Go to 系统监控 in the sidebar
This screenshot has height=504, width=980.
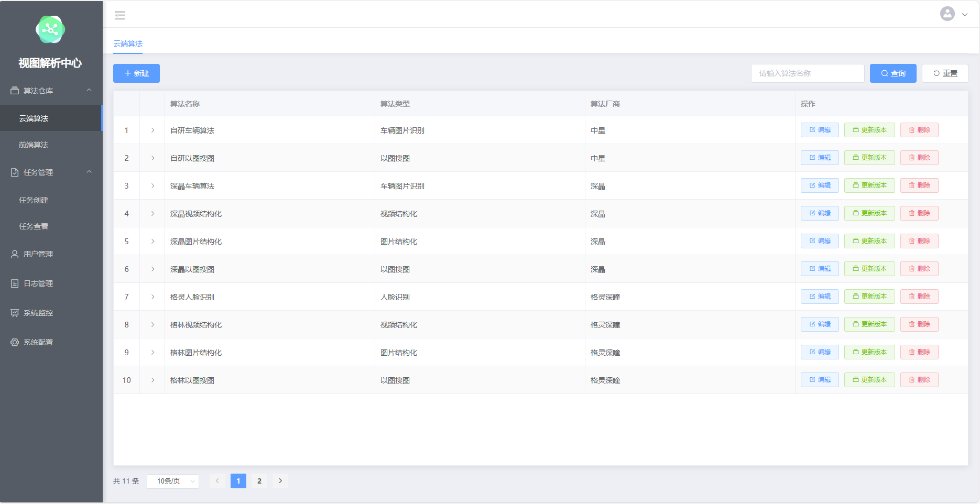[x=51, y=313]
